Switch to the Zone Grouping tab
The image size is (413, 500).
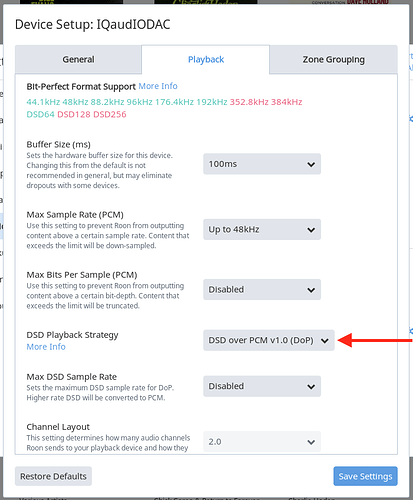[x=333, y=59]
